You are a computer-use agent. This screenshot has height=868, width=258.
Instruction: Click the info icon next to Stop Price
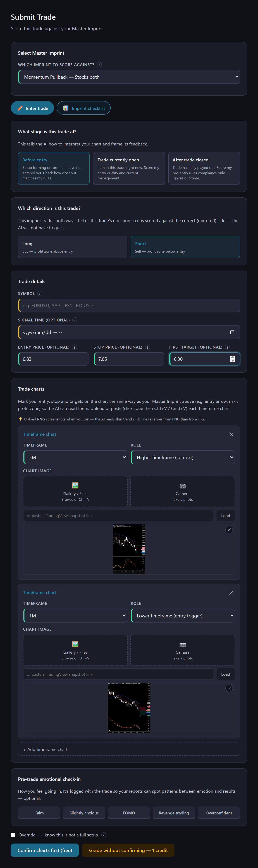pyautogui.click(x=147, y=347)
